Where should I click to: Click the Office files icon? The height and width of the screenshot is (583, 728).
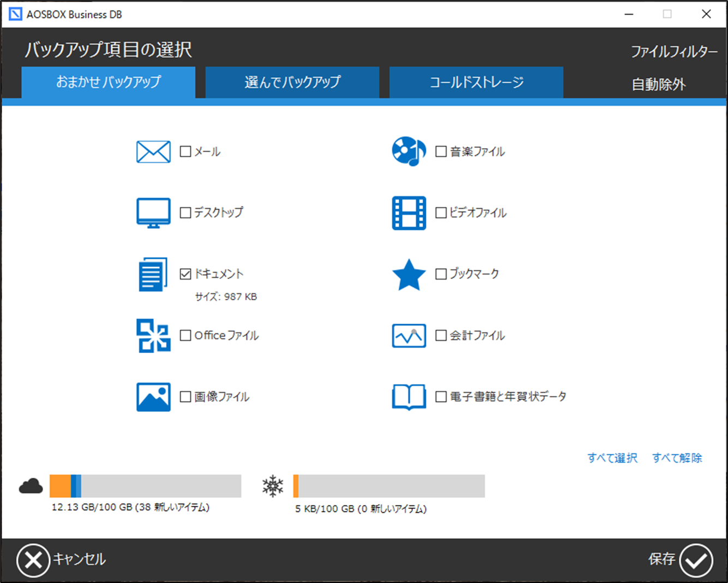(x=153, y=336)
